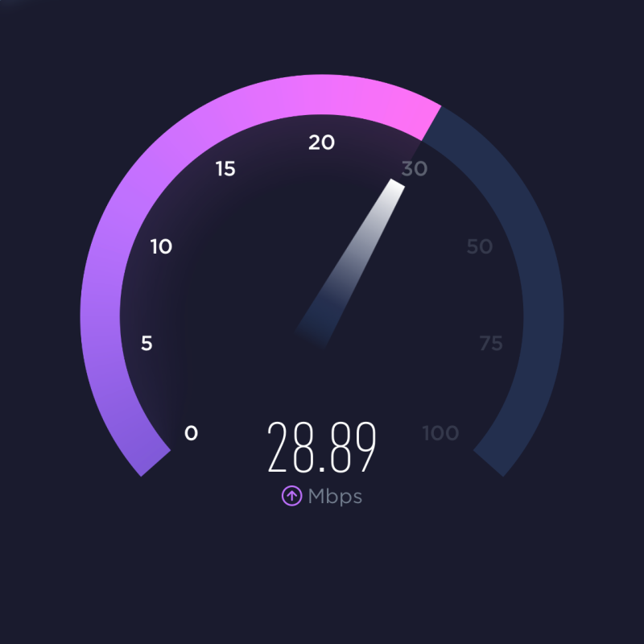Click the pink arc section above 20
Viewport: 644px width, 644px height.
[321, 94]
